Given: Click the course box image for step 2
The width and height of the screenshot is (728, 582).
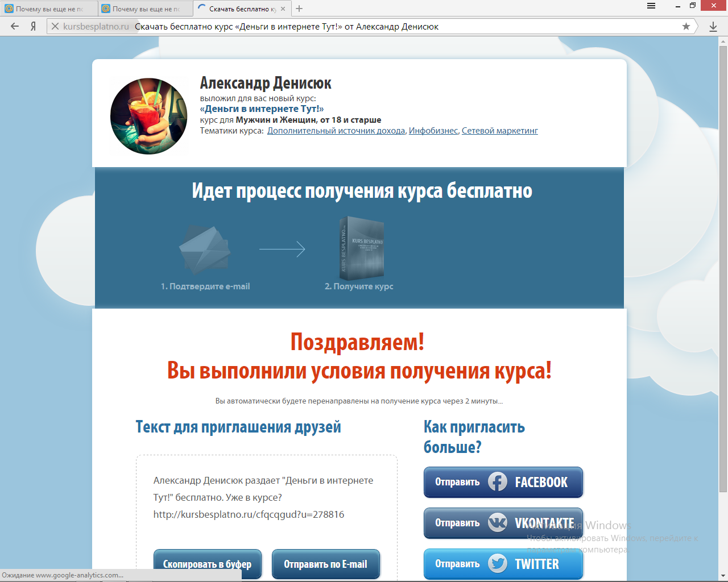Looking at the screenshot, I should [362, 248].
